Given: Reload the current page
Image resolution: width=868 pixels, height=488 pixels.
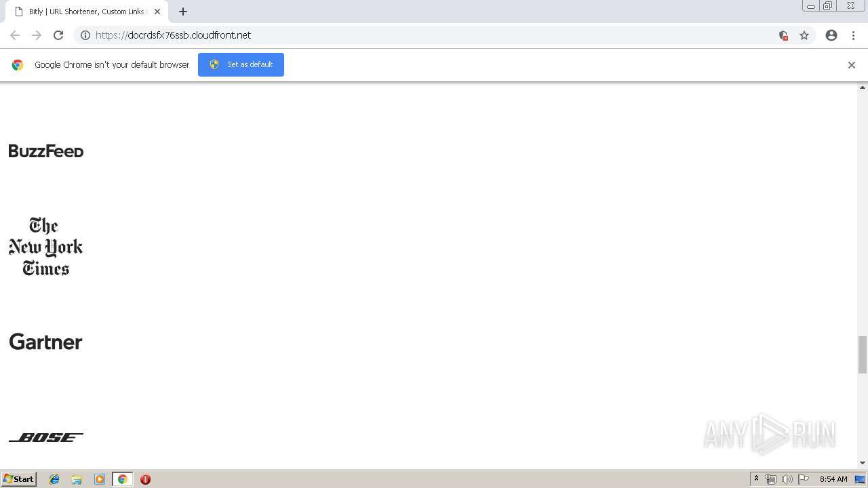Looking at the screenshot, I should pos(58,35).
